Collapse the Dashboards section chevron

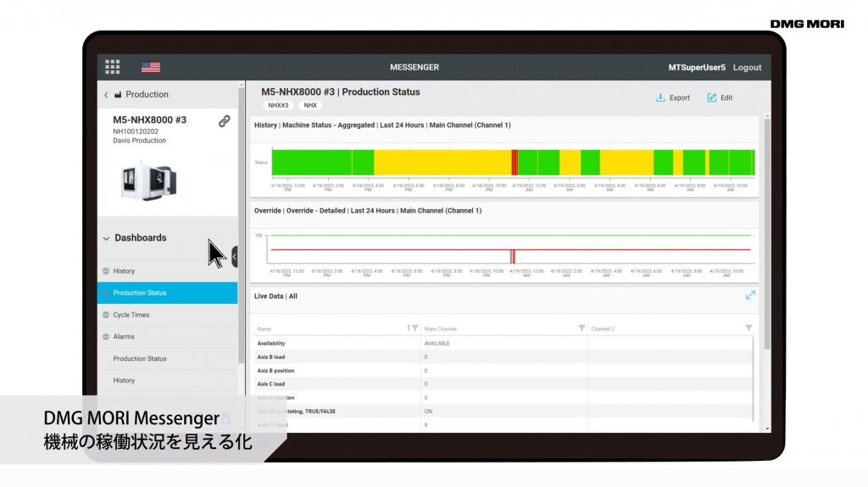[x=106, y=239]
